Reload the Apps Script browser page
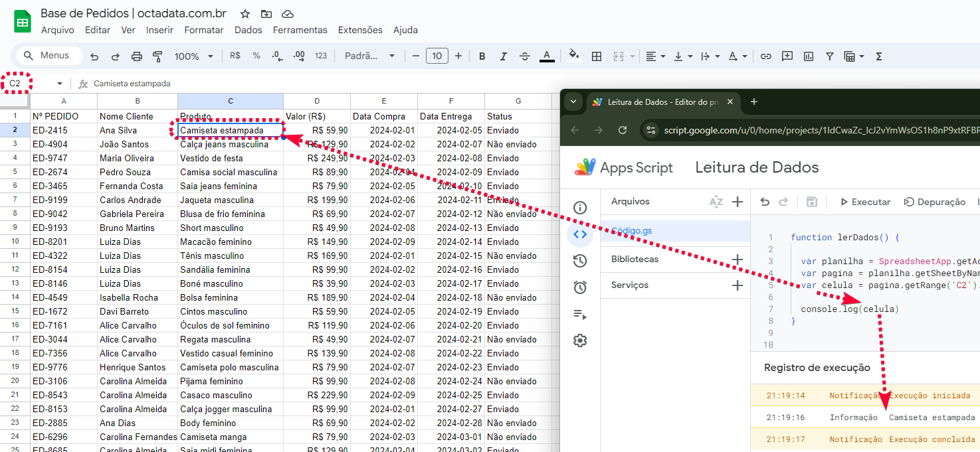980x452 pixels. 623,130
